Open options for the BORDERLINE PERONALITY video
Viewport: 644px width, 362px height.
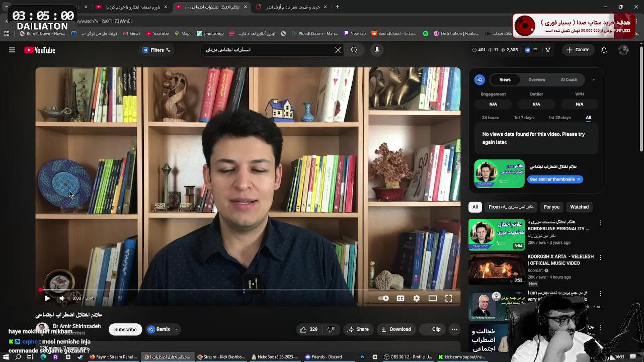[600, 223]
